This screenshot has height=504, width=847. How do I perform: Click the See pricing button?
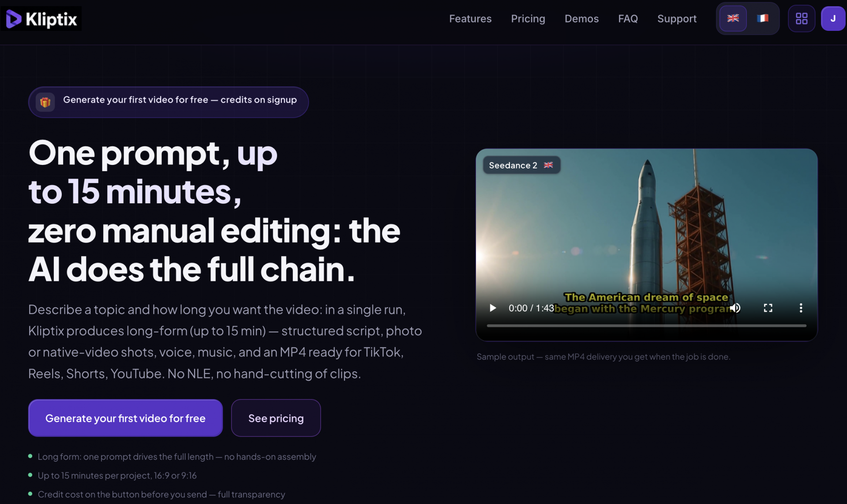click(276, 418)
